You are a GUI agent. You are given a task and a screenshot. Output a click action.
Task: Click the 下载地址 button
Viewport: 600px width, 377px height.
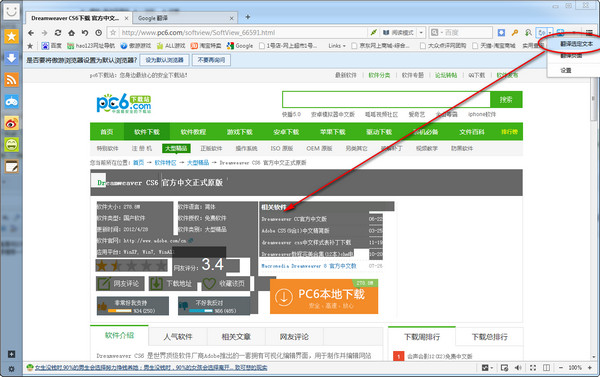pos(172,284)
